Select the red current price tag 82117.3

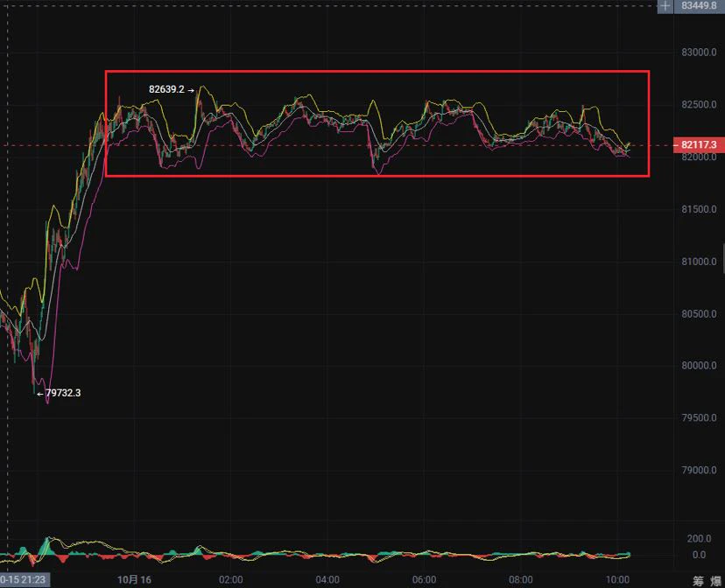tap(699, 145)
